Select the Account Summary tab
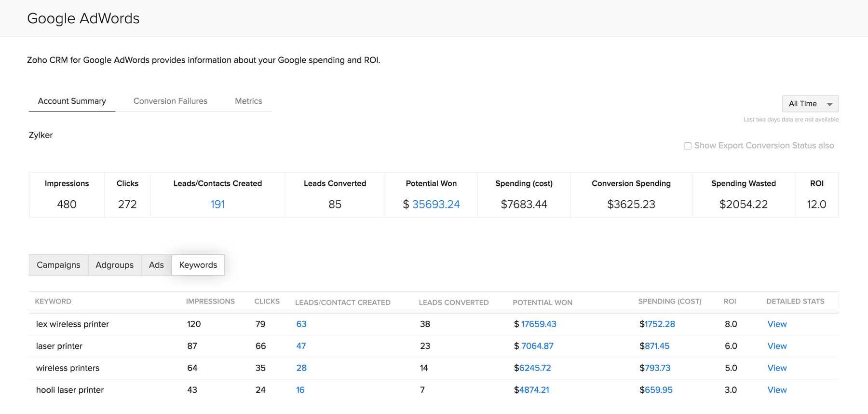Image resolution: width=868 pixels, height=414 pixels. [x=72, y=101]
